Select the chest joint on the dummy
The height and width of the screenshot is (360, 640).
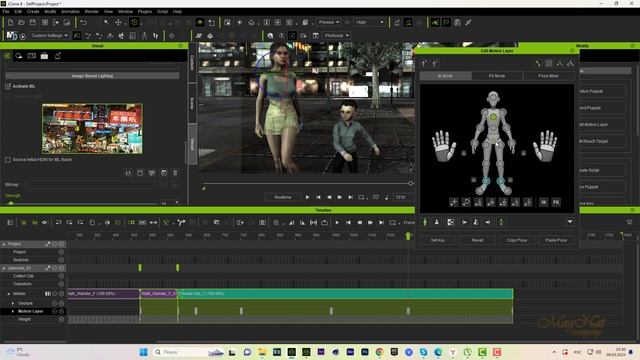click(493, 117)
